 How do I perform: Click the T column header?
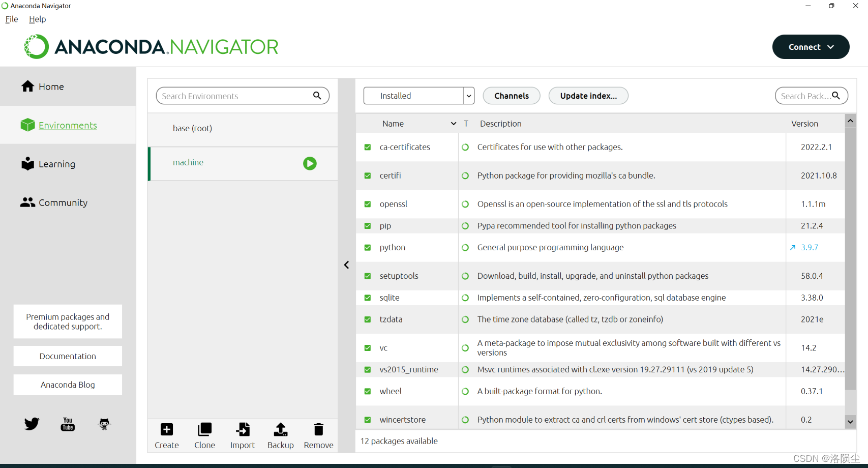click(466, 124)
